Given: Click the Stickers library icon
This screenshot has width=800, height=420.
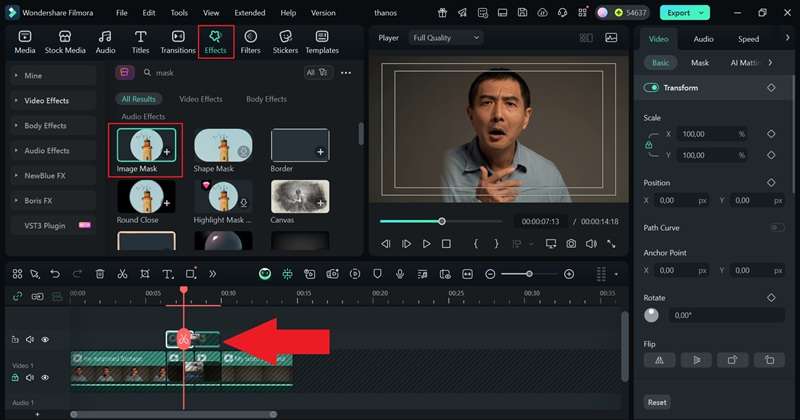Looking at the screenshot, I should point(285,42).
